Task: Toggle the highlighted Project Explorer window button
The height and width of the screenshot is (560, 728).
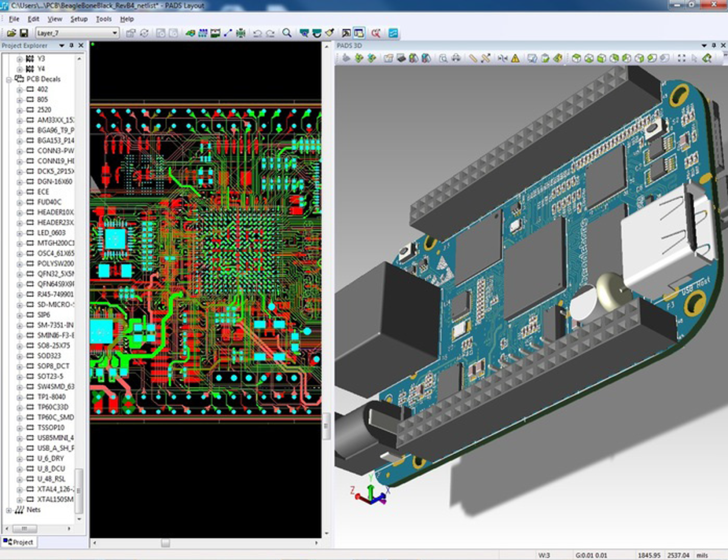Action: click(359, 33)
